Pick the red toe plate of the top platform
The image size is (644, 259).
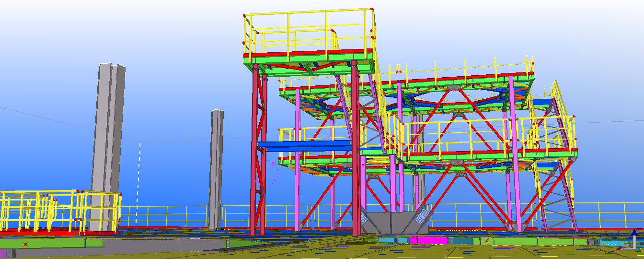pyautogui.click(x=309, y=52)
